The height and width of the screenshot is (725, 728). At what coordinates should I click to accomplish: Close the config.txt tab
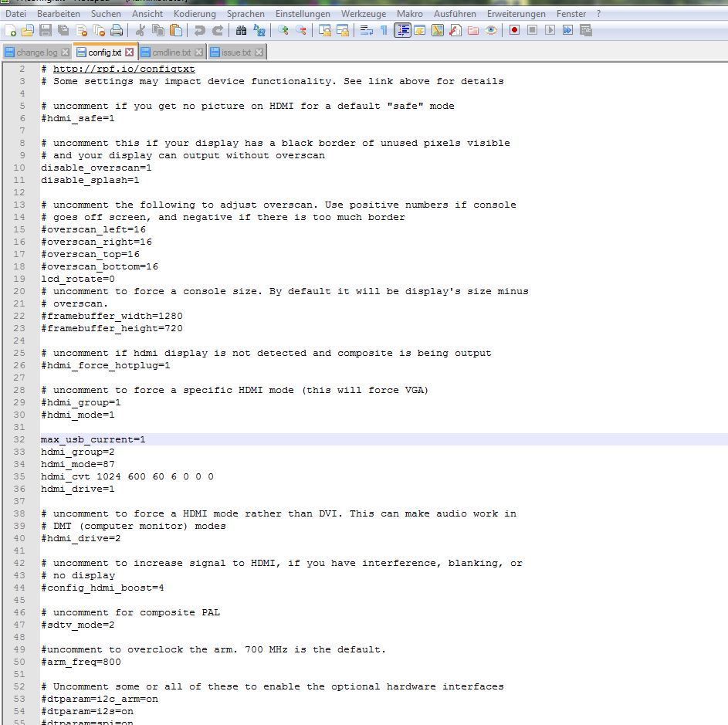pyautogui.click(x=130, y=52)
